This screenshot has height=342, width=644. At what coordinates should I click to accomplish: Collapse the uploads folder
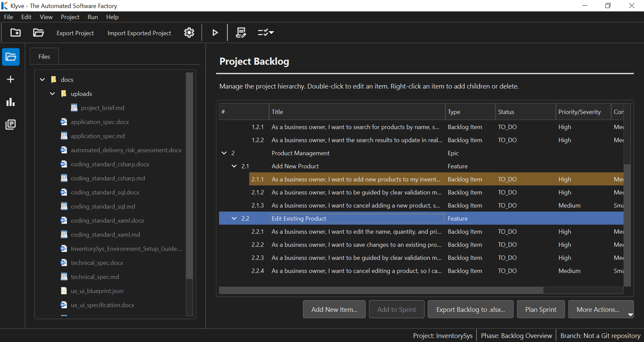click(x=52, y=94)
